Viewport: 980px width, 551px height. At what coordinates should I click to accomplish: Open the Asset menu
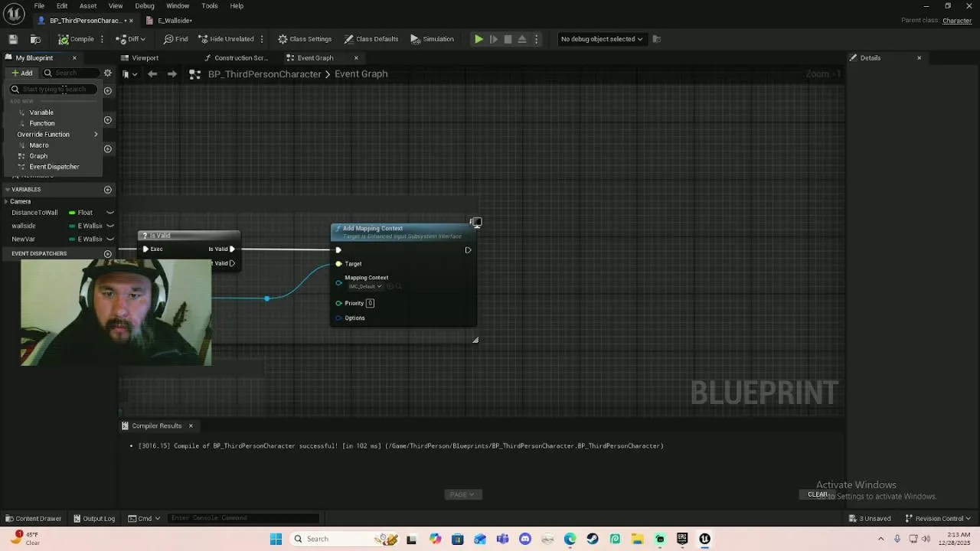click(x=88, y=5)
